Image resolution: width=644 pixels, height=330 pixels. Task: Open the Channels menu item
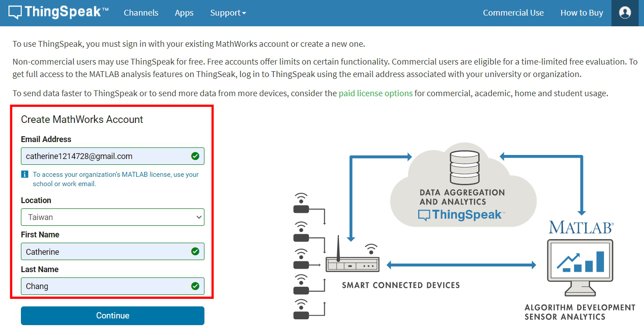pyautogui.click(x=141, y=13)
